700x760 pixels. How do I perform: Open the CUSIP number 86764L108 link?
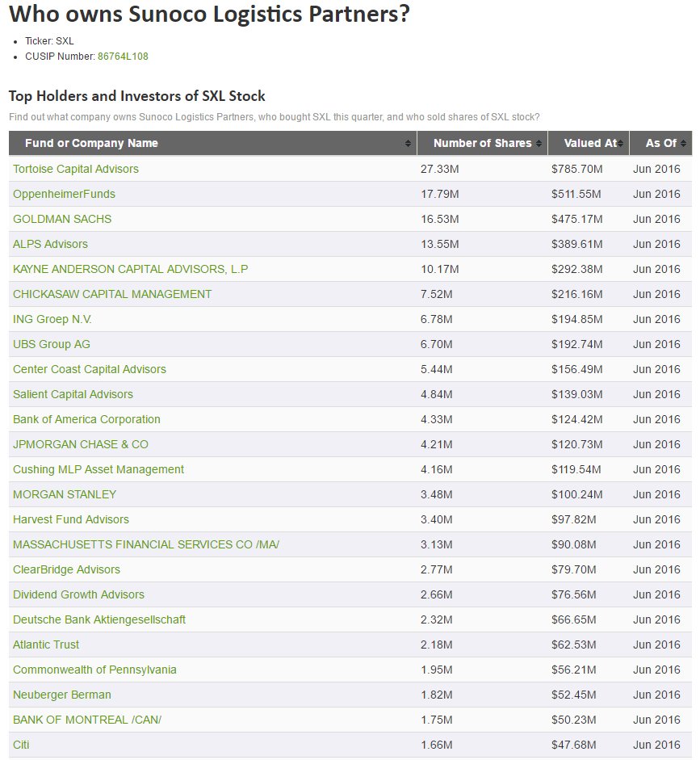[x=123, y=57]
